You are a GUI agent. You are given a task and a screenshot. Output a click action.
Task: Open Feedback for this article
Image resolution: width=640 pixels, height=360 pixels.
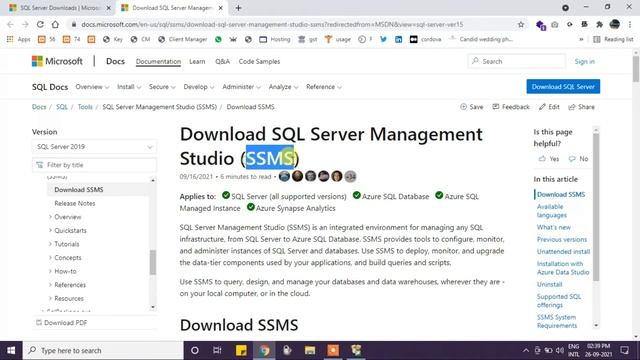pos(511,107)
